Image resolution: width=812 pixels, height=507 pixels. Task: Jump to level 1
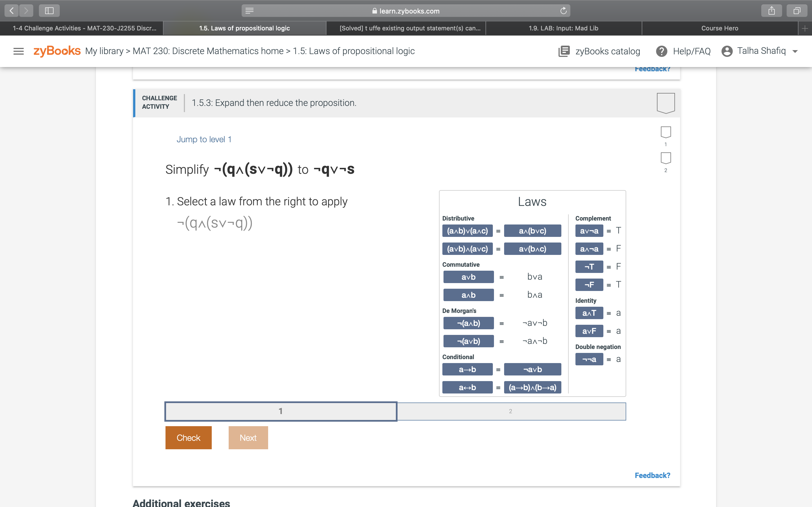(x=204, y=139)
